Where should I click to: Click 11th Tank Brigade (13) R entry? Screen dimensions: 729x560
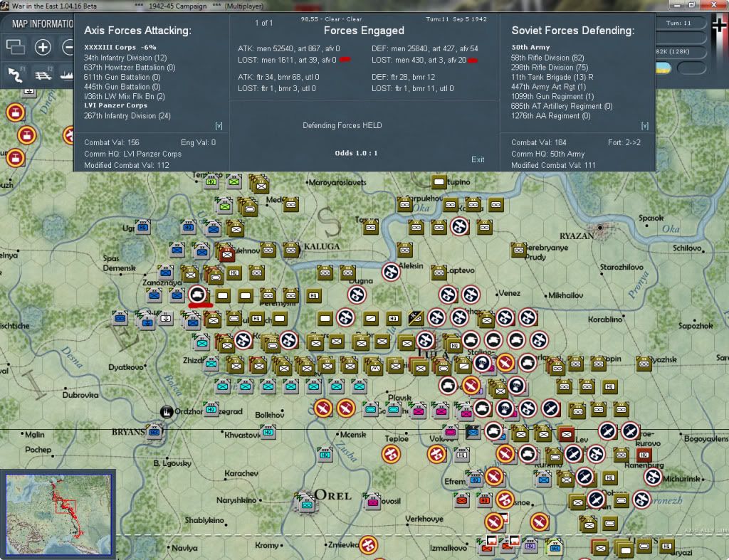point(552,77)
